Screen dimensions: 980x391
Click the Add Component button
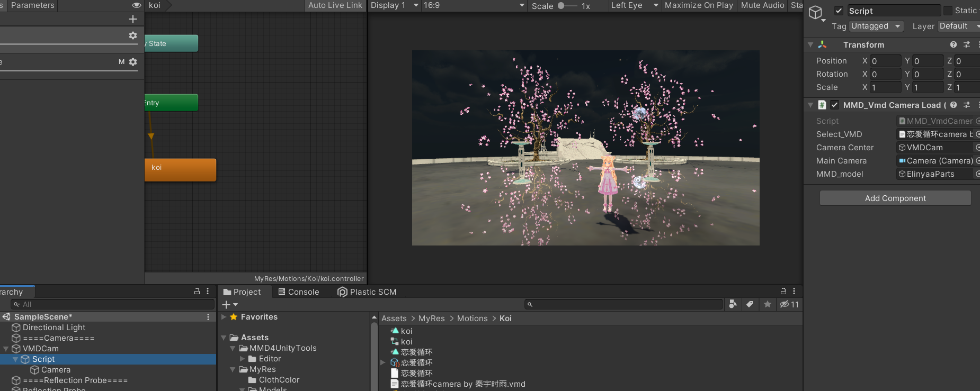[895, 198]
